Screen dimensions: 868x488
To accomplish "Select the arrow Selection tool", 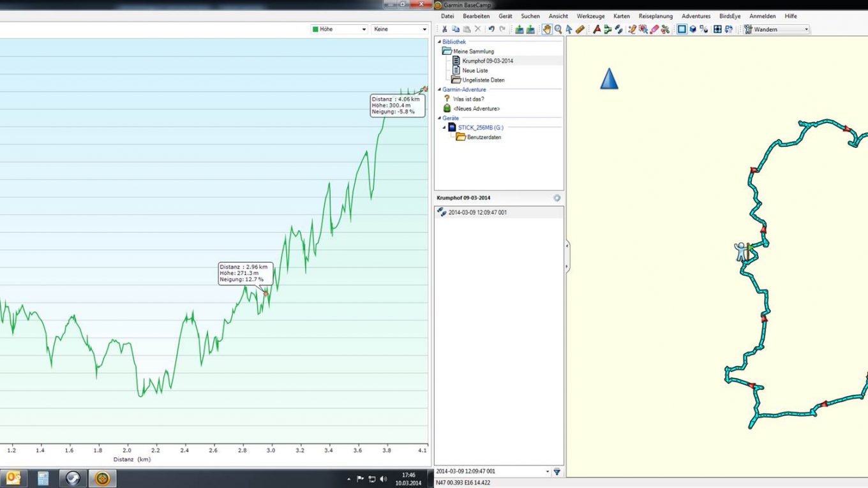I will pos(569,29).
